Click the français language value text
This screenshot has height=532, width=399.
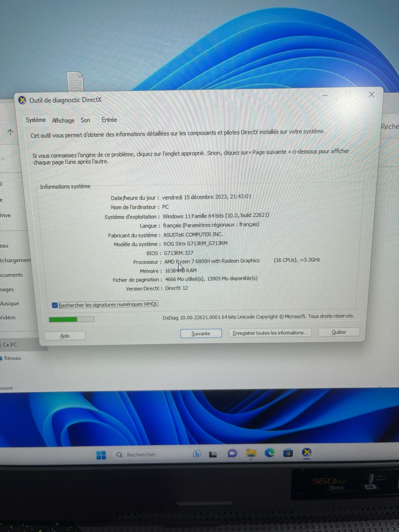click(x=211, y=225)
